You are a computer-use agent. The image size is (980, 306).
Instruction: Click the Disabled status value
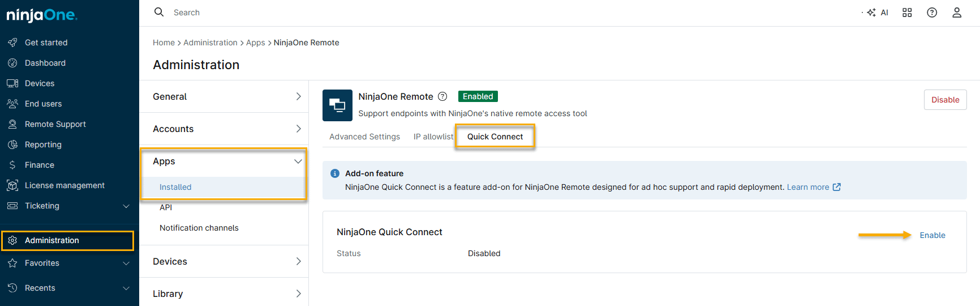tap(484, 253)
